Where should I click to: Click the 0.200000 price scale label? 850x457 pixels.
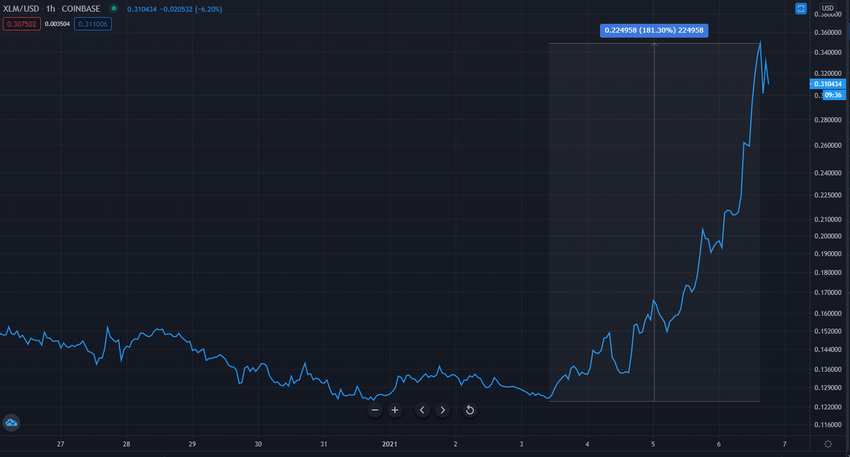click(828, 236)
